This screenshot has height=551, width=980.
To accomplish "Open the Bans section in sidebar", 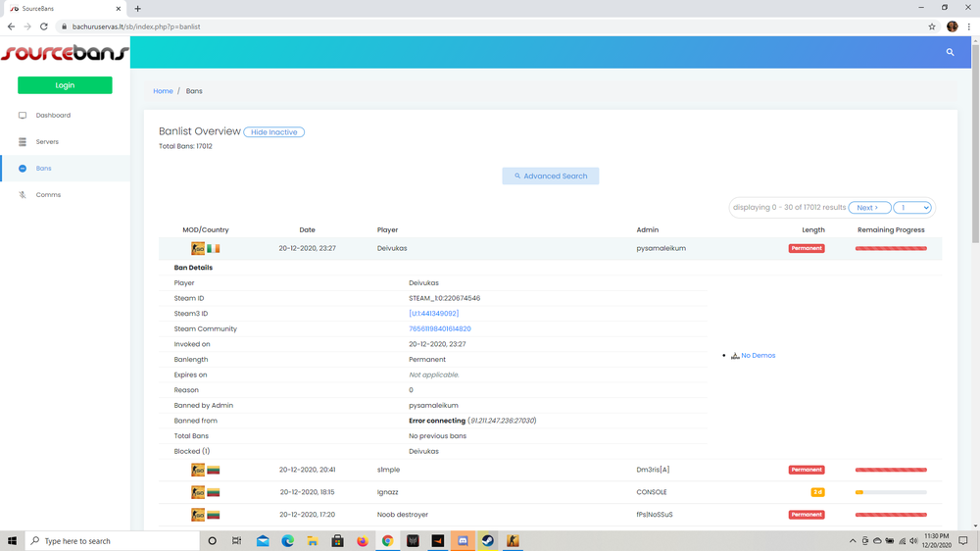I will pos(43,169).
